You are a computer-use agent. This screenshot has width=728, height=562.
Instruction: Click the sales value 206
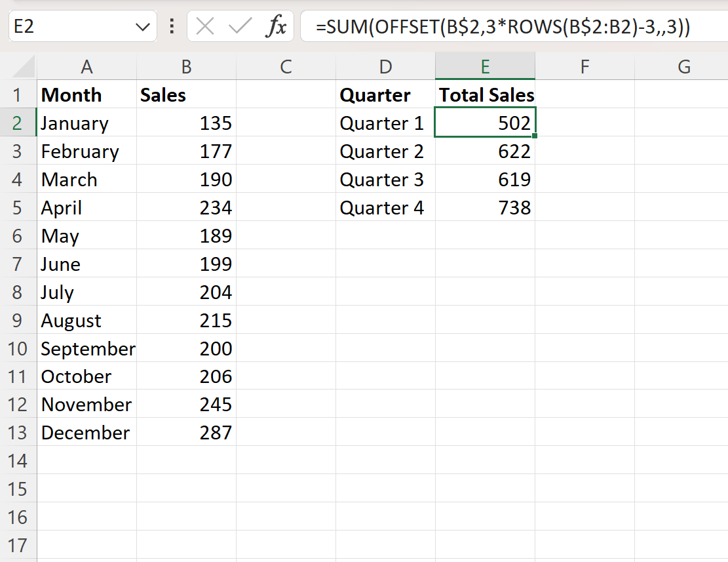coord(186,376)
